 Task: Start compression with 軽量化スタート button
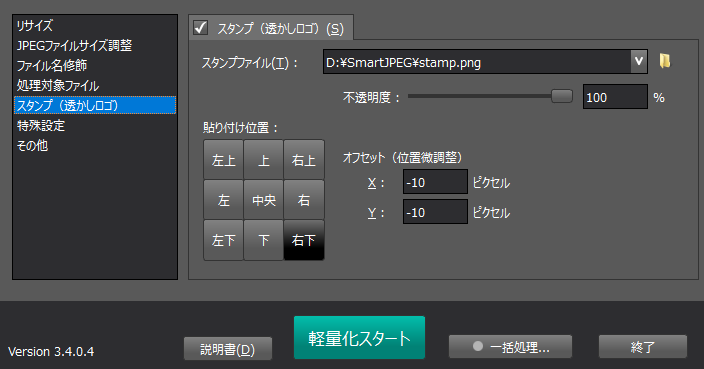pos(359,338)
